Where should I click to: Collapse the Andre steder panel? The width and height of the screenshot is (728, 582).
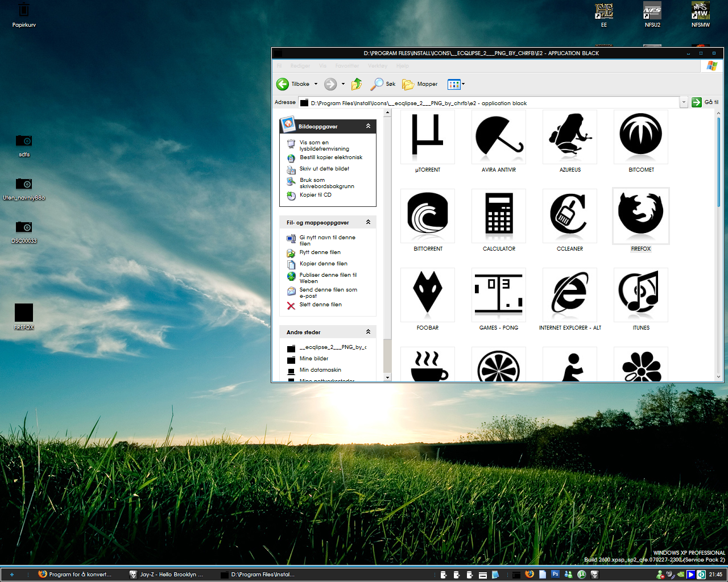click(x=368, y=332)
